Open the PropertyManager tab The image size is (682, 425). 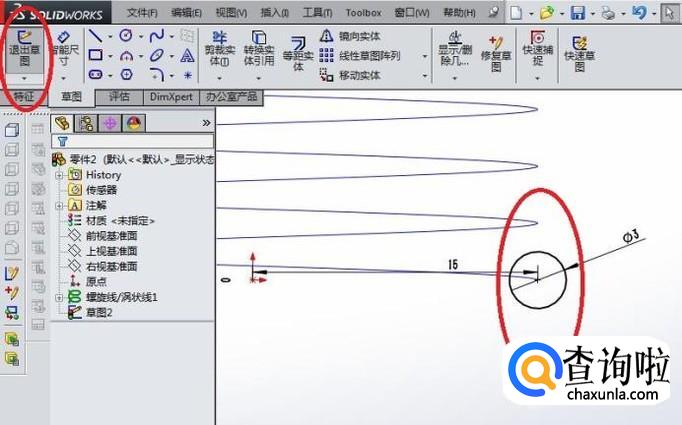tap(87, 123)
